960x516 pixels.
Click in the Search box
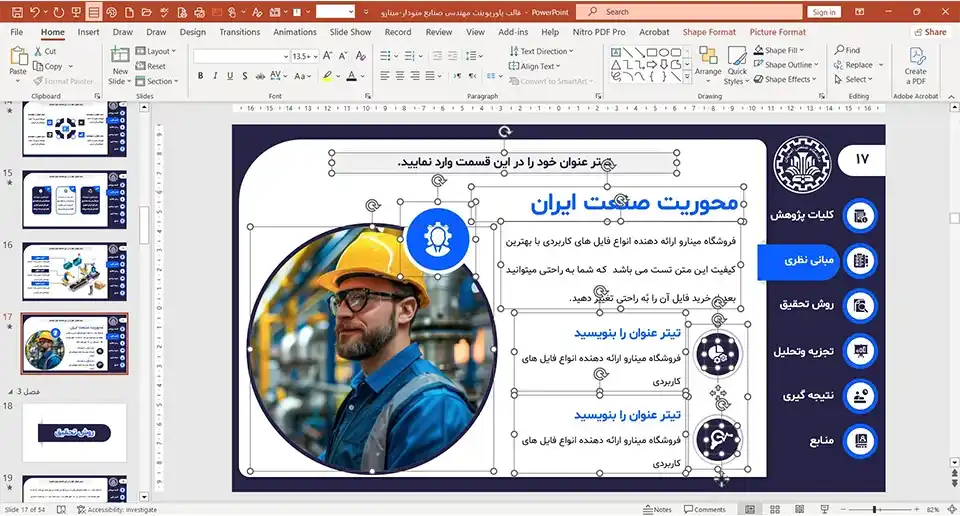(x=689, y=12)
